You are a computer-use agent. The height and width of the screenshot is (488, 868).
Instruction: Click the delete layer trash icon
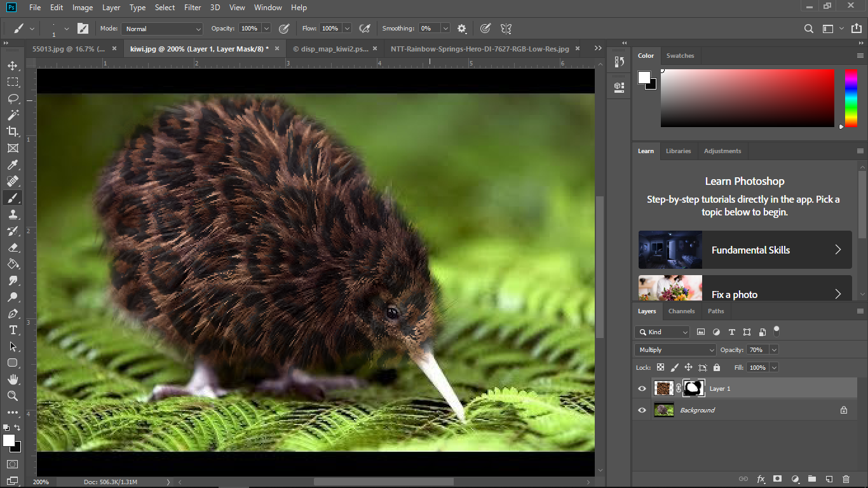[846, 479]
